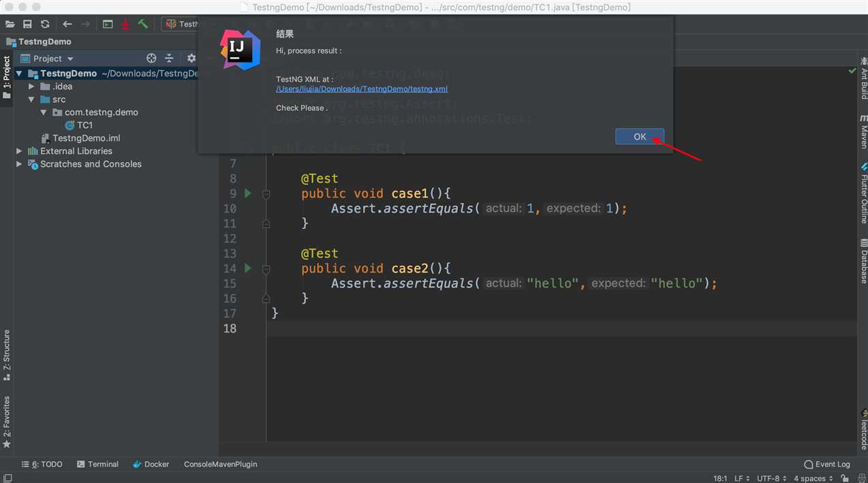Collapse the com.testng.demo package

[44, 112]
